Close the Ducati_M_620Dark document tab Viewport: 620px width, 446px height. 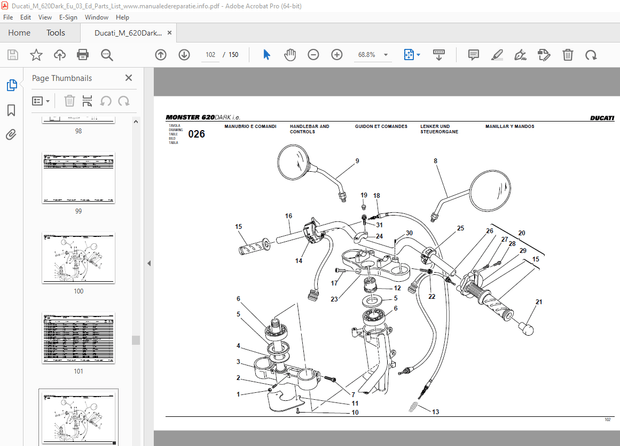tap(170, 33)
